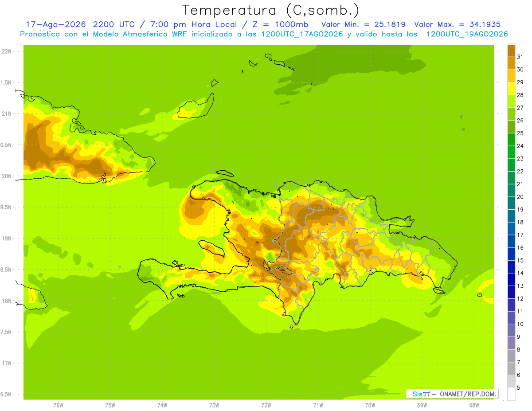Viewport: 532px width, 411px height.
Task: Pick the legend swatch between 30 and 31
Action: [x=511, y=63]
